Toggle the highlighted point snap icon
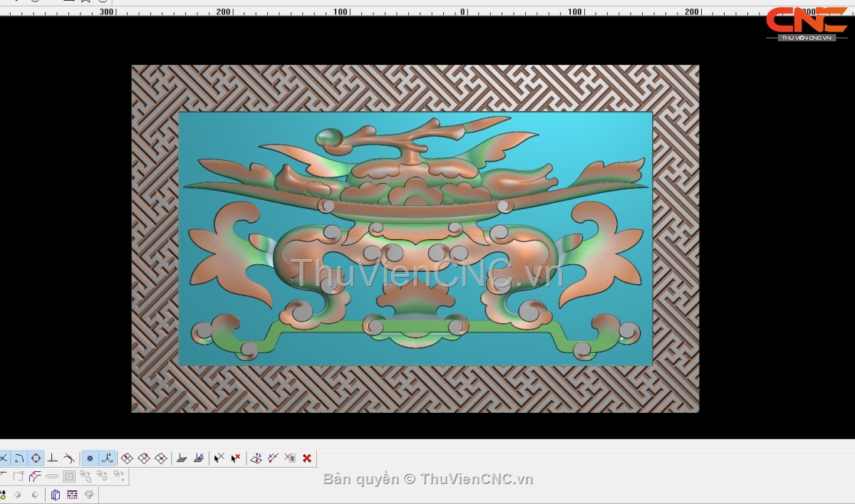The image size is (855, 504). point(90,458)
